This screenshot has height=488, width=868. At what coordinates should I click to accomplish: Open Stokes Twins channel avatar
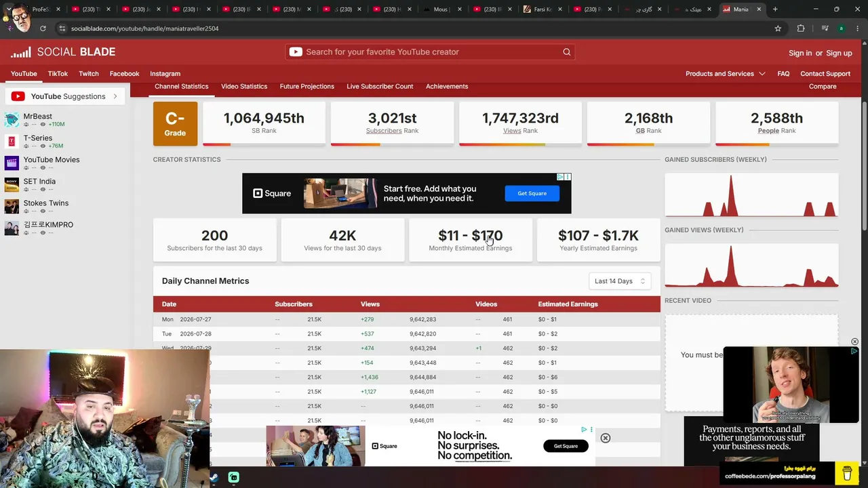click(12, 206)
